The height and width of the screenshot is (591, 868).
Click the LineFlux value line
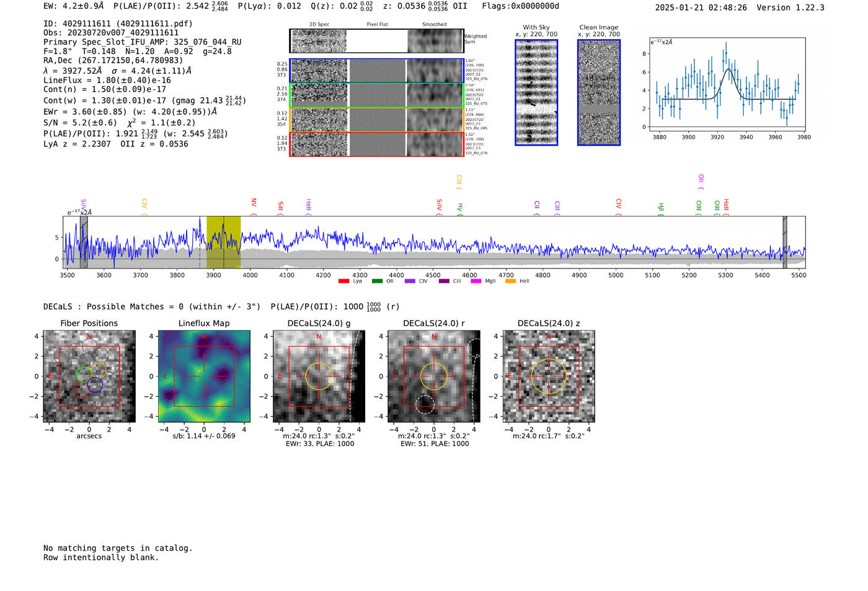107,81
